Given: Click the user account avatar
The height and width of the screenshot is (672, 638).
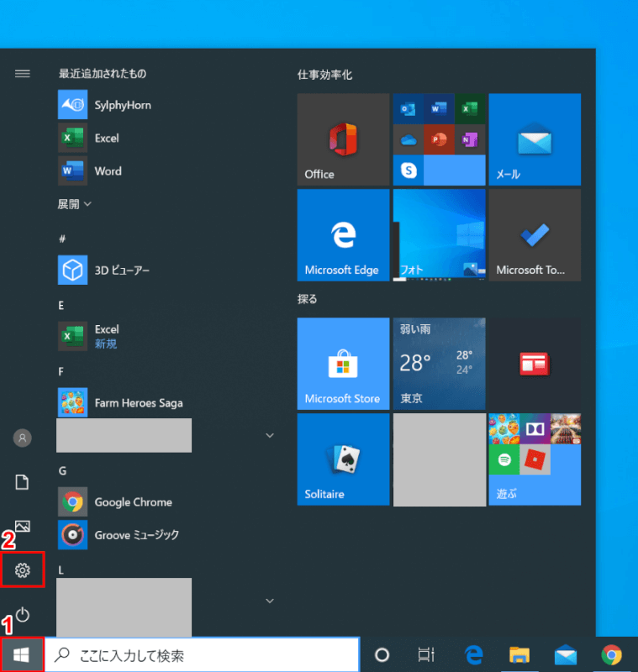Looking at the screenshot, I should (23, 438).
